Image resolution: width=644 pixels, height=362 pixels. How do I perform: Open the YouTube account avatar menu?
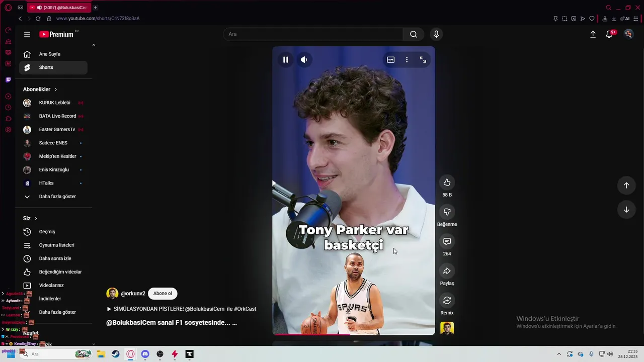coord(628,34)
